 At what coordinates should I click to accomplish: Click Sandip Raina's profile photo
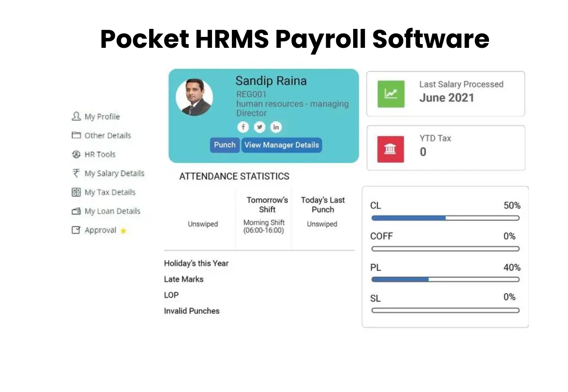coord(195,98)
